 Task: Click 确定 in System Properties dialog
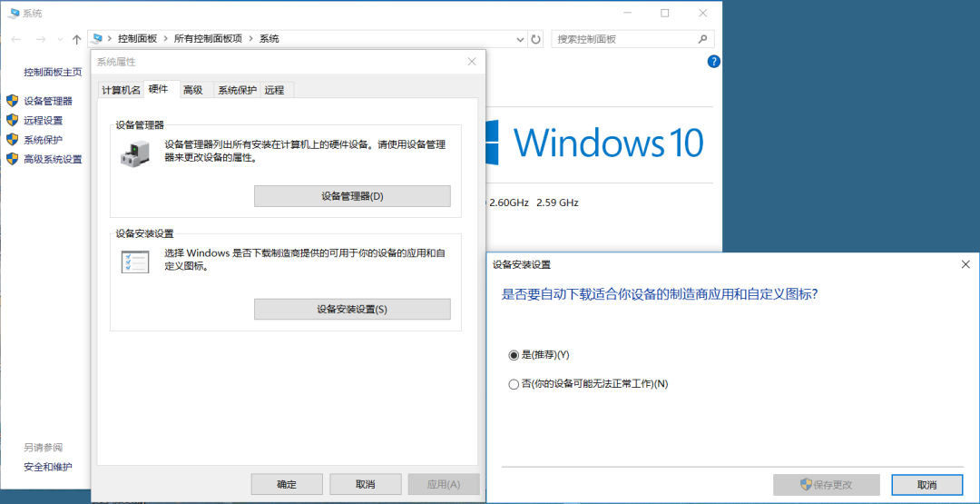(287, 484)
